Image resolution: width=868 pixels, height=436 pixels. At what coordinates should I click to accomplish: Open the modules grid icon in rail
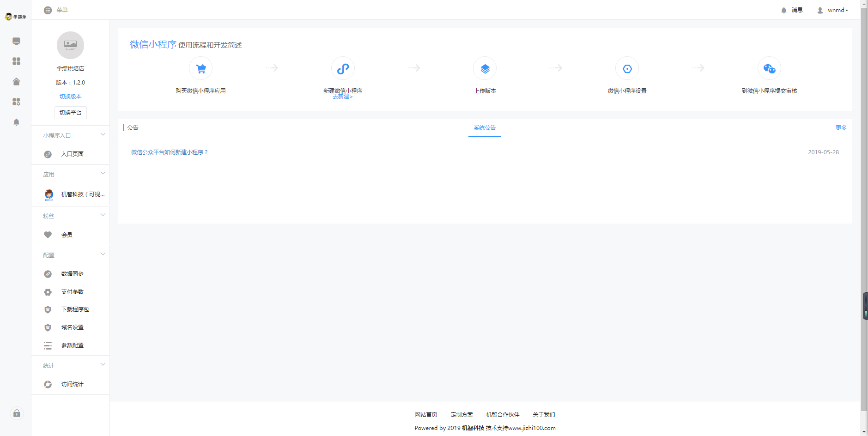click(16, 102)
